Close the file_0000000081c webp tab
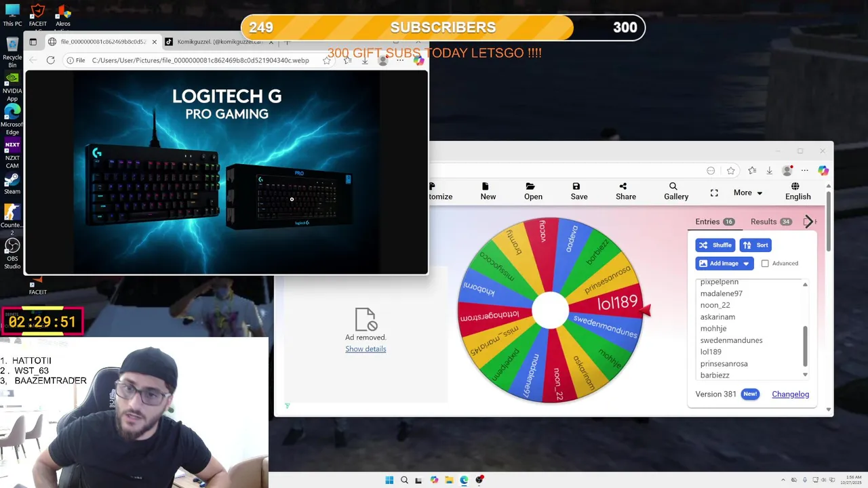Viewport: 868px width, 488px height. tap(154, 42)
